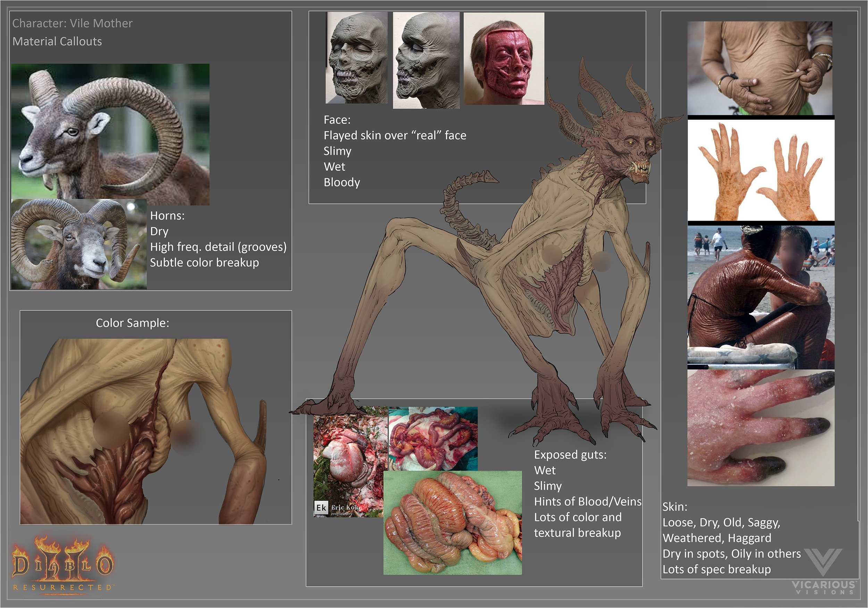Click "Hints of Blood/Veins" text

[588, 502]
